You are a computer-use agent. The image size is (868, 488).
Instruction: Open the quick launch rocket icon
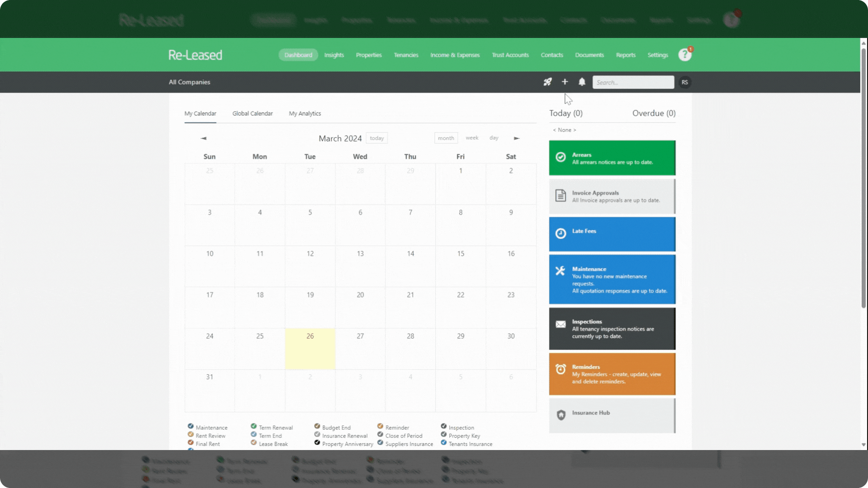(x=548, y=82)
